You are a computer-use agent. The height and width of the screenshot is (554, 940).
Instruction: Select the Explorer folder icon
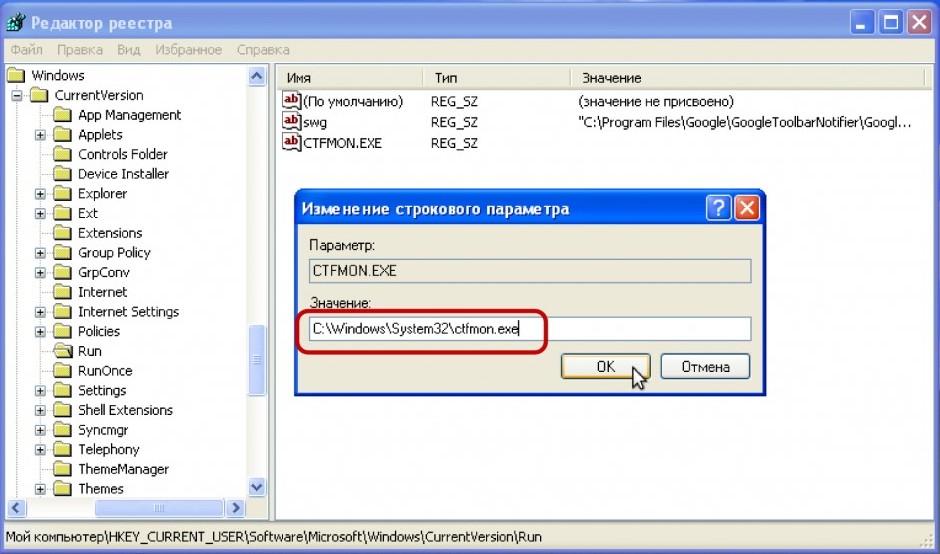tap(62, 194)
